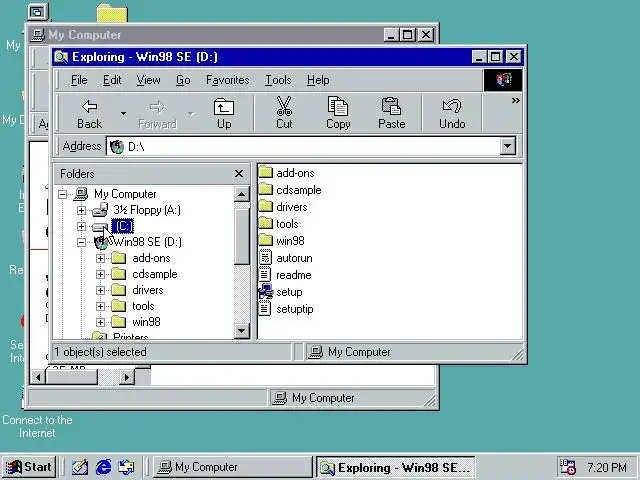The height and width of the screenshot is (480, 640).
Task: Select the (C:) drive in the tree
Action: click(x=122, y=226)
